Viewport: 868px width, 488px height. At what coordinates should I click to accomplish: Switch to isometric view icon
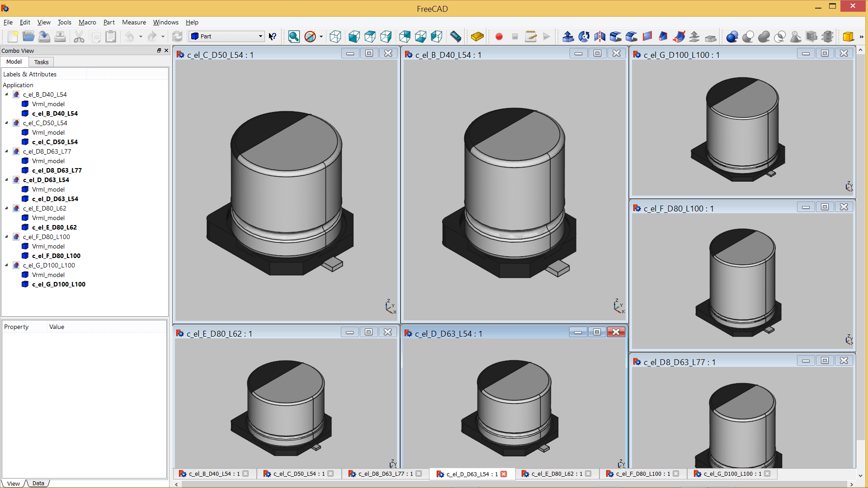335,37
